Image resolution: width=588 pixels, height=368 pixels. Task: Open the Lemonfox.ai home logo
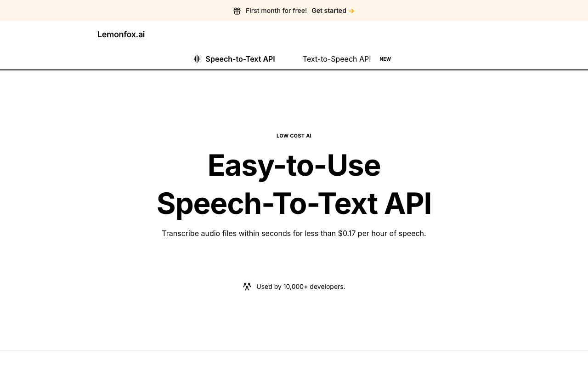tap(121, 34)
